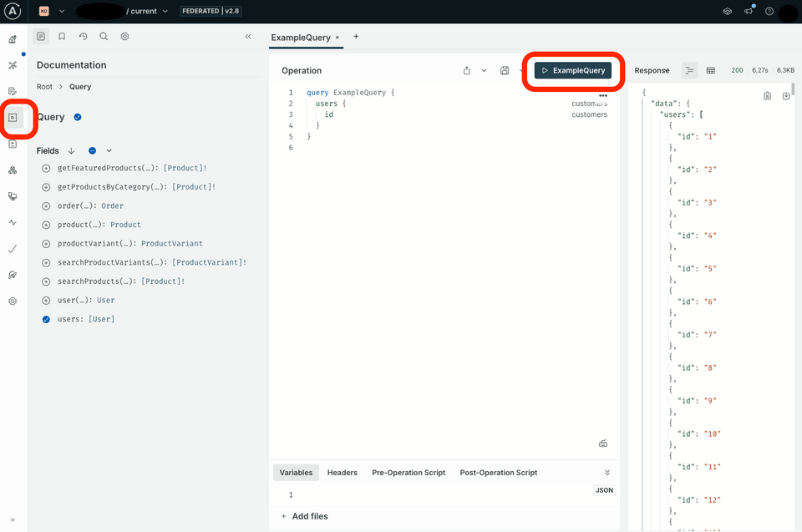Switch response to table view icon
This screenshot has width=802, height=532.
[711, 71]
